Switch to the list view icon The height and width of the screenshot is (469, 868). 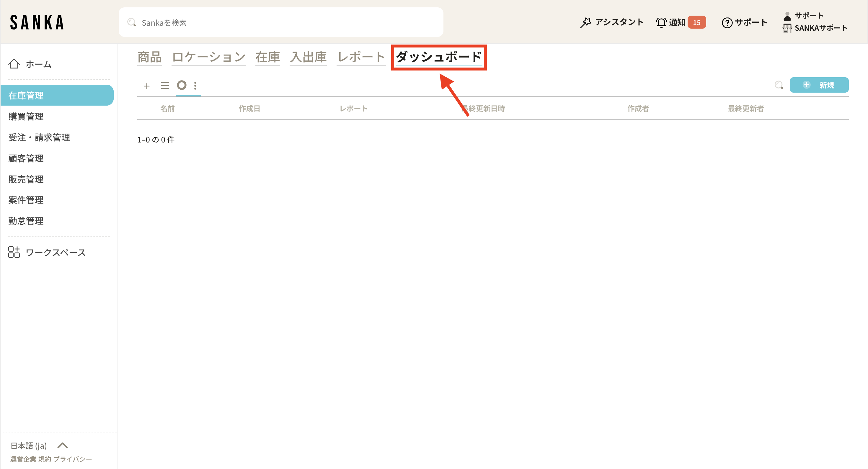click(x=165, y=86)
